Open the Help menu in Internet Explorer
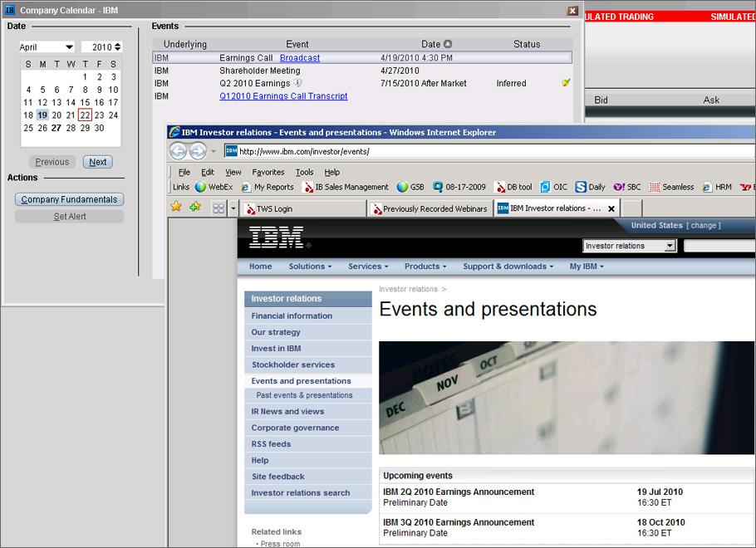The height and width of the screenshot is (548, 756). coord(331,172)
